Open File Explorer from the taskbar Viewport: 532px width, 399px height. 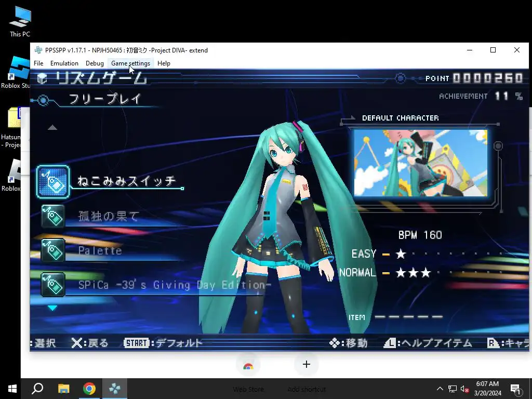(63, 389)
